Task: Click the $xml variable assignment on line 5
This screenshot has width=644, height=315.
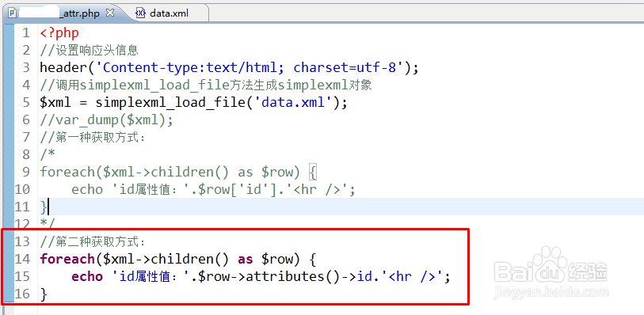Action: pos(193,102)
